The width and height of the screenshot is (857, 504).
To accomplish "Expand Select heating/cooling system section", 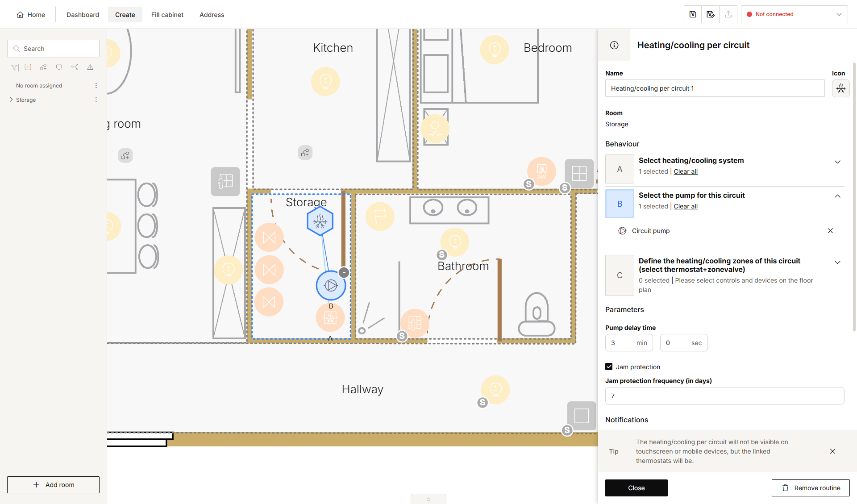I will click(x=837, y=162).
